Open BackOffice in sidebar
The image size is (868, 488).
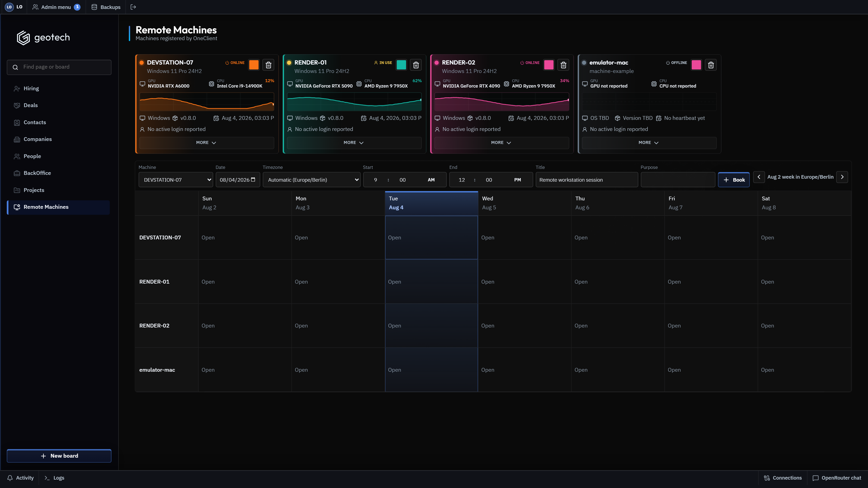coord(58,173)
